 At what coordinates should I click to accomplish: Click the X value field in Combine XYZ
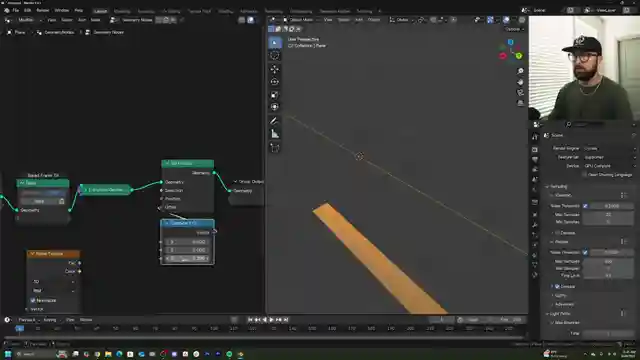point(187,242)
